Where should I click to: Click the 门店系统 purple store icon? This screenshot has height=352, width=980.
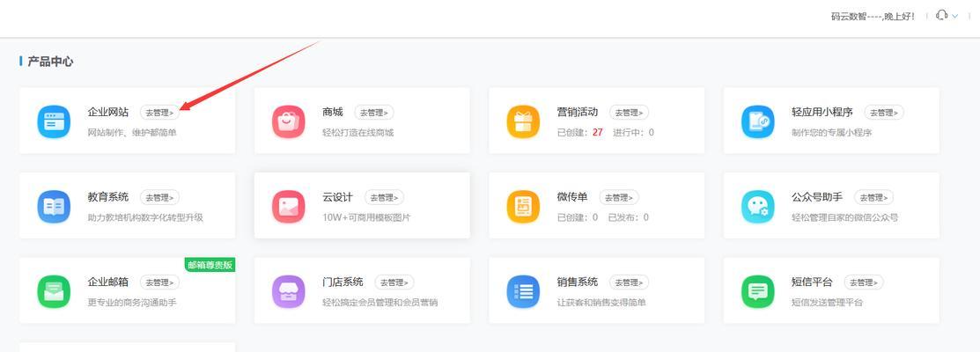pyautogui.click(x=289, y=291)
